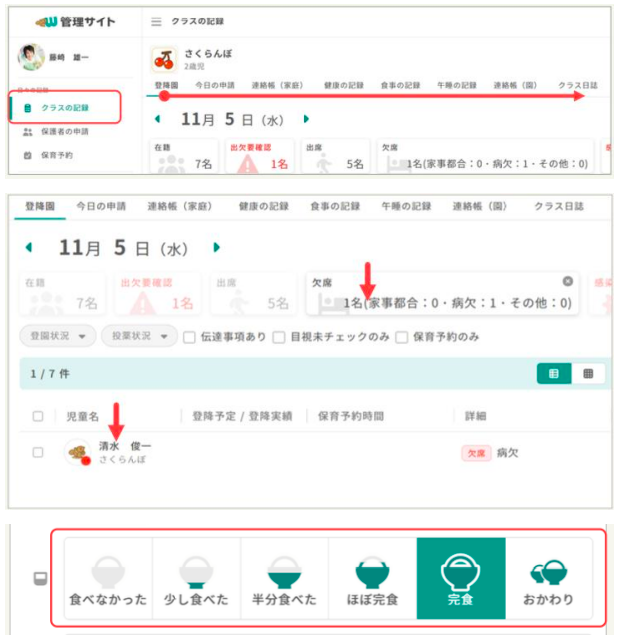This screenshot has height=639, width=626.
Task: Open the 午睡の記録 tab
Action: [406, 206]
